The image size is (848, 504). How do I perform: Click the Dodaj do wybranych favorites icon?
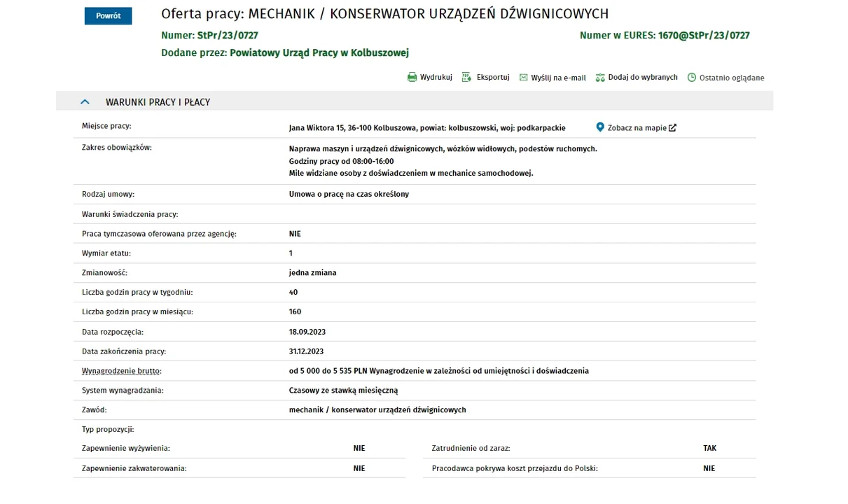coord(600,78)
